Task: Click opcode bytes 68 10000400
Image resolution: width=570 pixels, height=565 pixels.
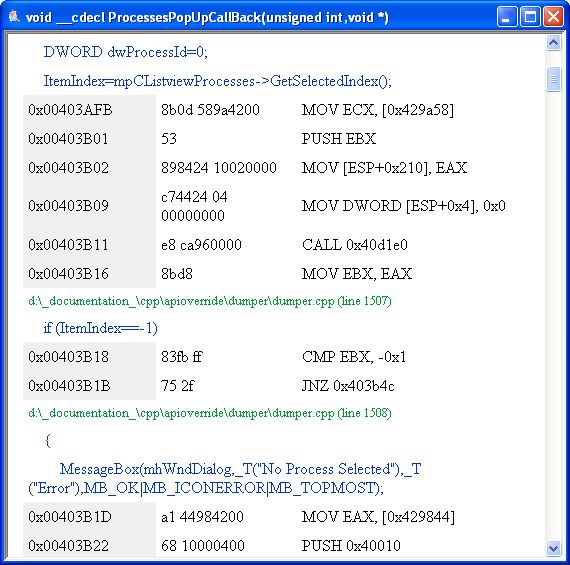Action: (203, 546)
